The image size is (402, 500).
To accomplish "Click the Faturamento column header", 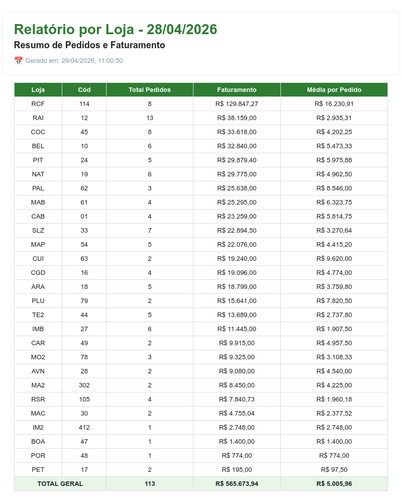I will point(237,90).
